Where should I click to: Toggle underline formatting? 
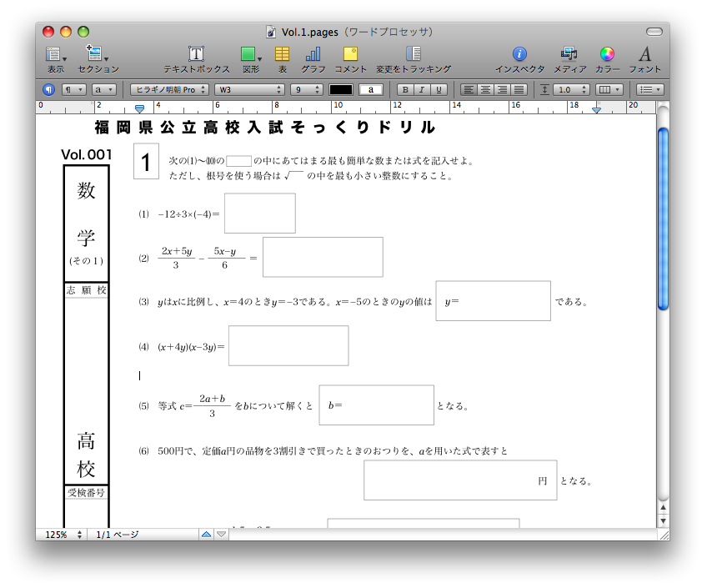439,90
